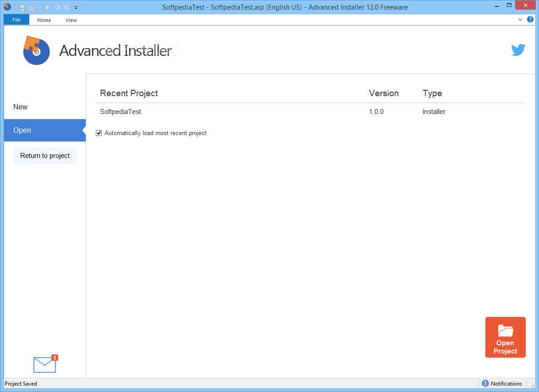Click the Installer type cell
This screenshot has width=539, height=392.
(434, 112)
